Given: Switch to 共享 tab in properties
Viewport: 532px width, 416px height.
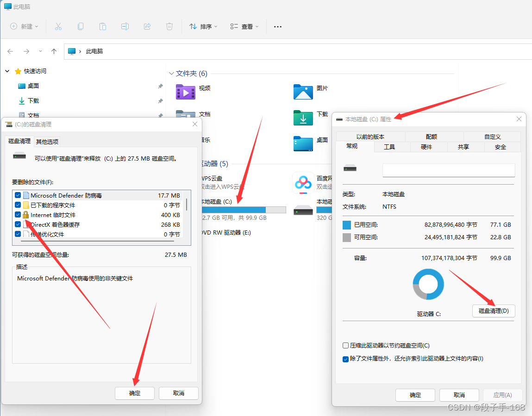Looking at the screenshot, I should 463,147.
